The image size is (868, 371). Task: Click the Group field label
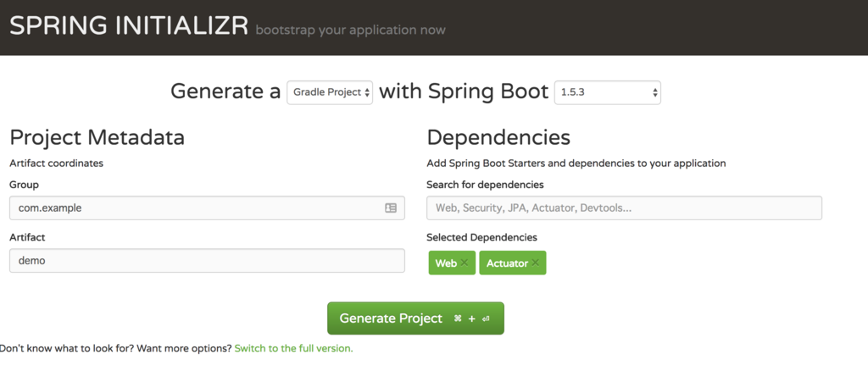[24, 185]
